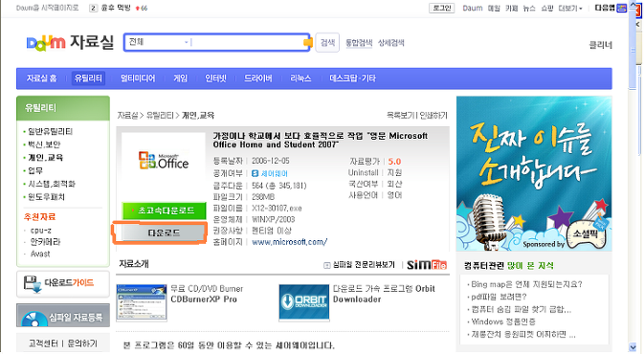
Task: Open 'pdf파일 보려면?' question
Action: (499, 297)
